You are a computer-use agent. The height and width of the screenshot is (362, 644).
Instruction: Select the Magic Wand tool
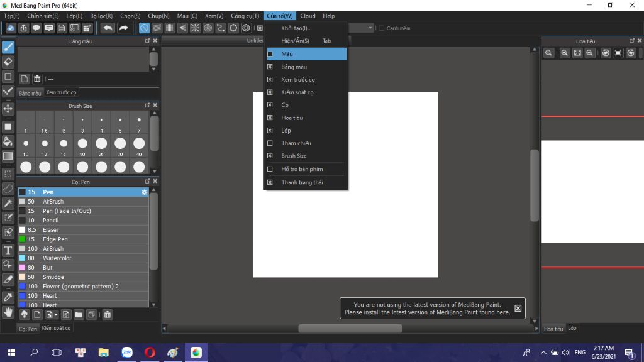tap(8, 203)
